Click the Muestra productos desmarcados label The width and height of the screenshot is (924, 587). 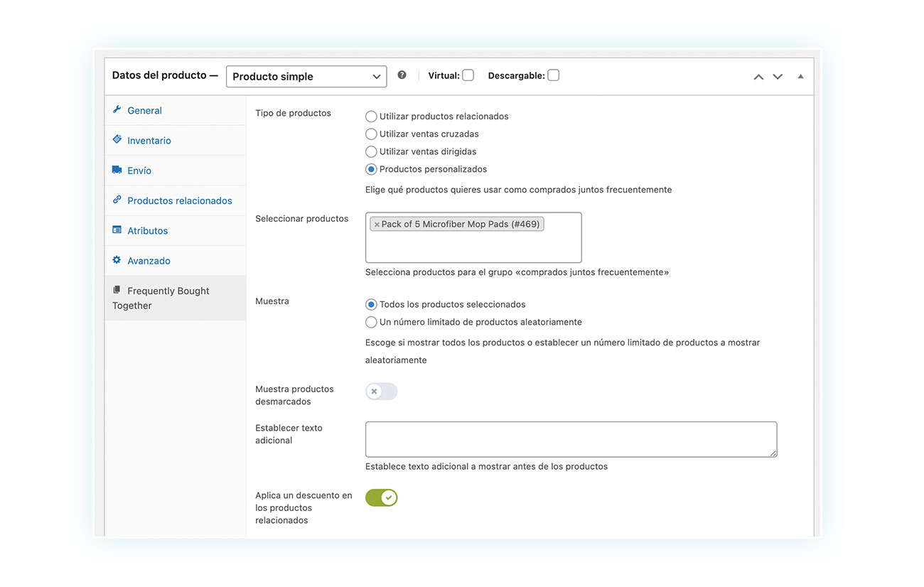(x=294, y=395)
